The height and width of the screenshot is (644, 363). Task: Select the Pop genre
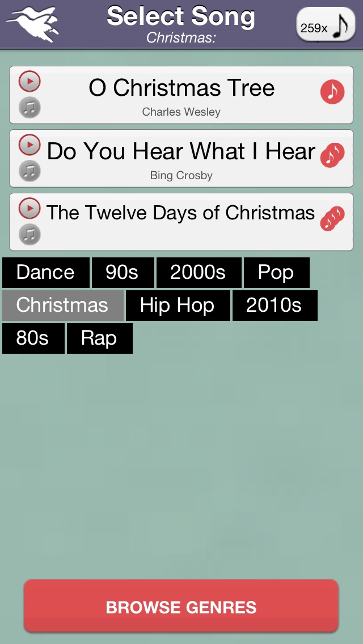point(276,273)
